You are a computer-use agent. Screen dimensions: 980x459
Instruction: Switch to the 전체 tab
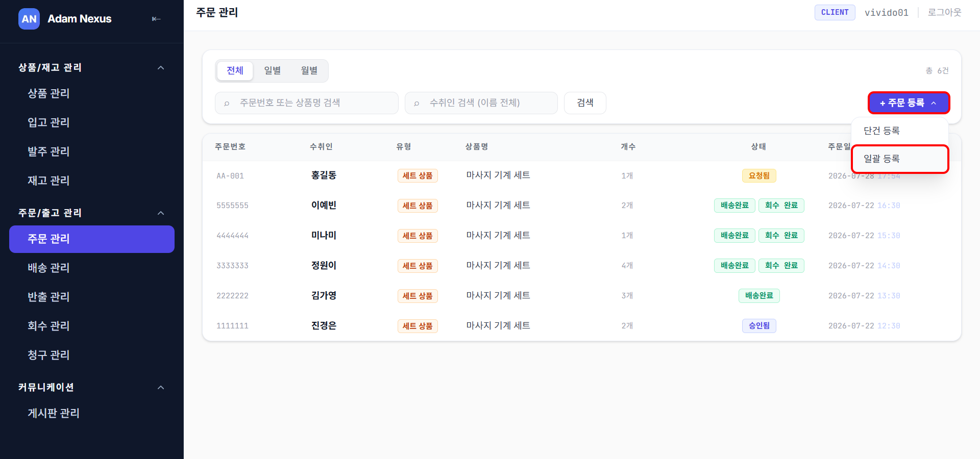(235, 70)
